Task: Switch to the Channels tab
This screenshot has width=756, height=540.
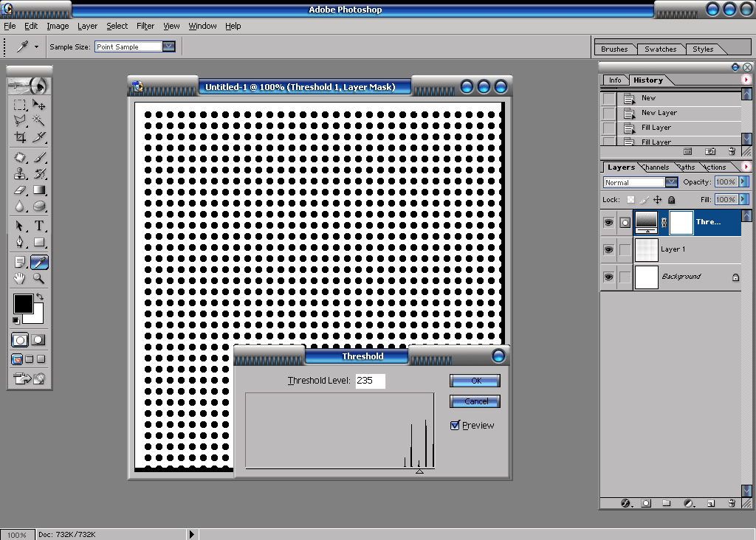Action: click(x=656, y=167)
